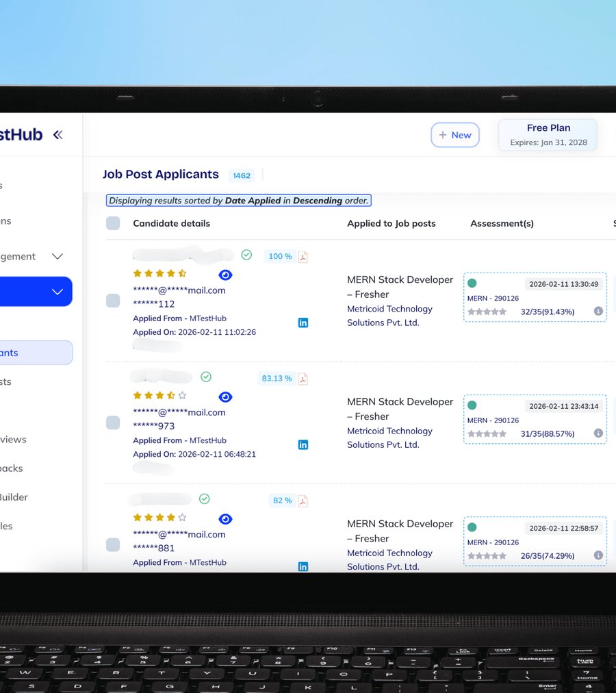Click the star rating of candidate ******112
This screenshot has width=616, height=693.
(x=160, y=274)
